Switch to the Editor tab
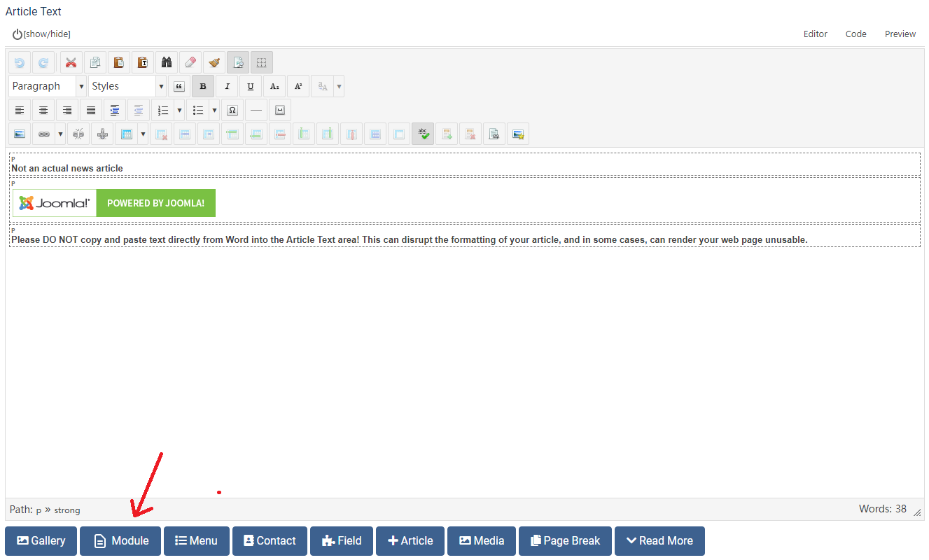Image resolution: width=929 pixels, height=560 pixels. pyautogui.click(x=816, y=34)
